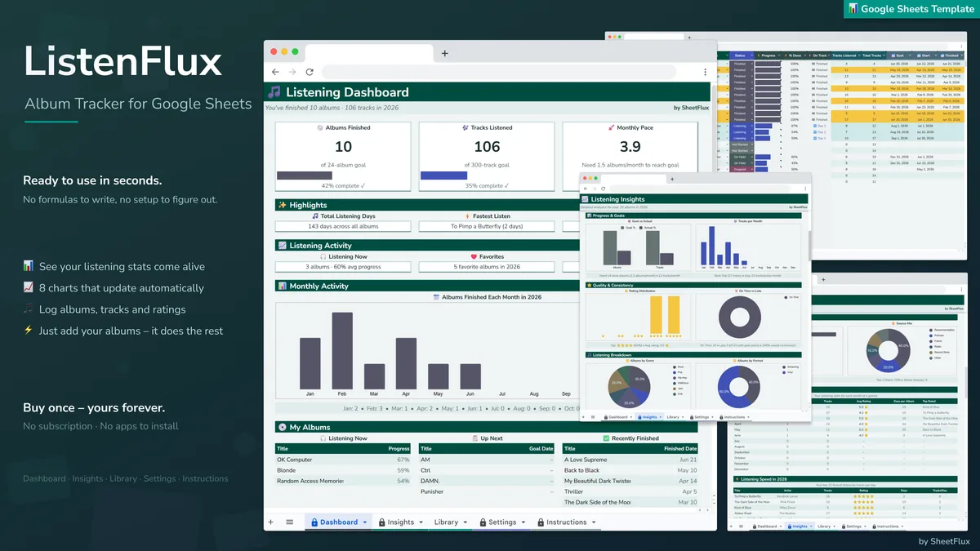Click February bar in Monthly Activity chart
The image size is (980, 551).
pyautogui.click(x=342, y=350)
